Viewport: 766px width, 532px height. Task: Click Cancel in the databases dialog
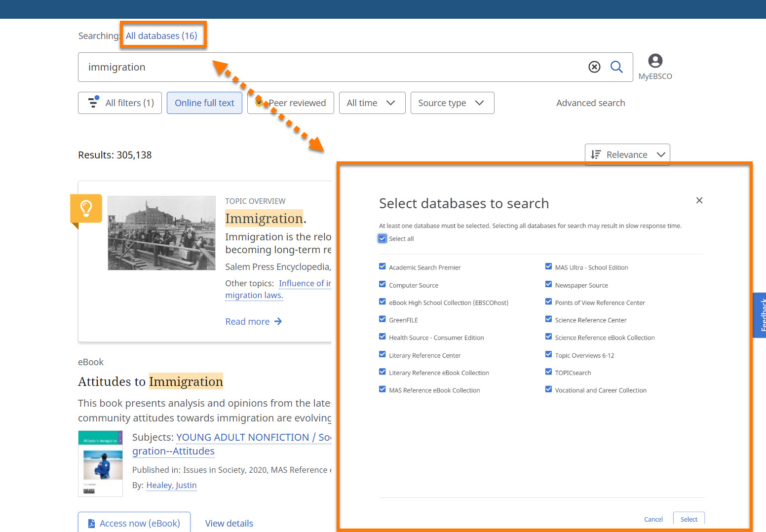(x=653, y=519)
